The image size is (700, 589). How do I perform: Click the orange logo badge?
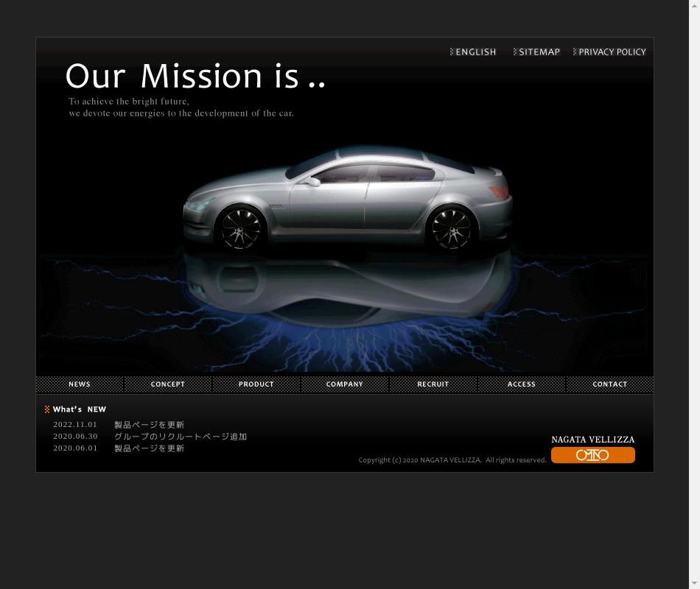(592, 455)
